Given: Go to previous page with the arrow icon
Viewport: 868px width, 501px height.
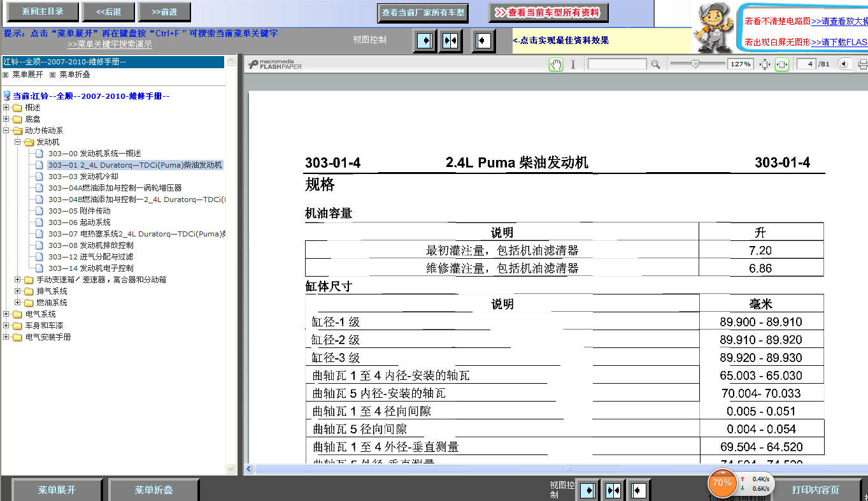Looking at the screenshot, I should (844, 64).
